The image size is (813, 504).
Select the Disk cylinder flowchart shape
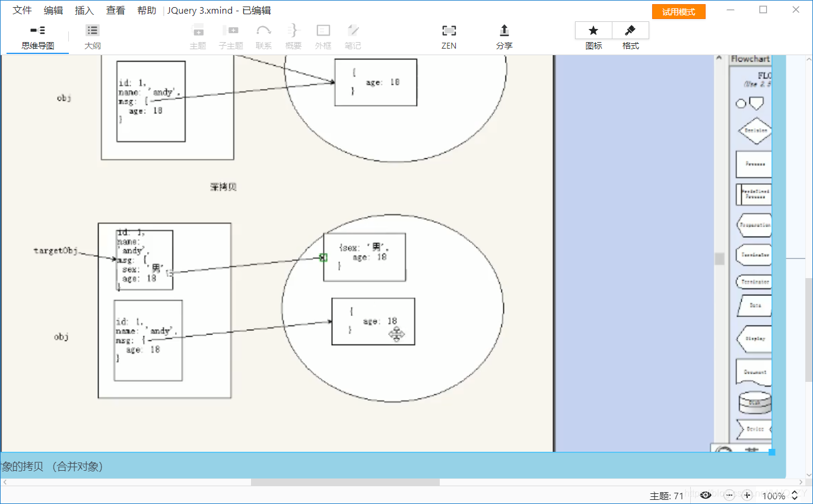[755, 403]
